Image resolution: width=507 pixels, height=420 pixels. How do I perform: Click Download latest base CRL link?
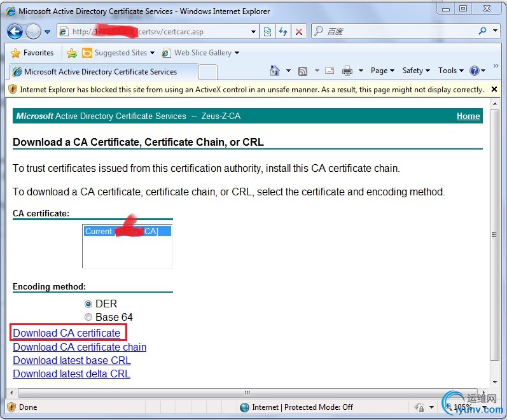click(72, 360)
